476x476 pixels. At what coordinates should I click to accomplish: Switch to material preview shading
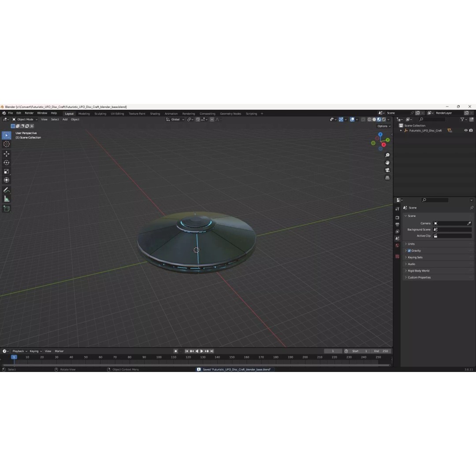(x=379, y=119)
